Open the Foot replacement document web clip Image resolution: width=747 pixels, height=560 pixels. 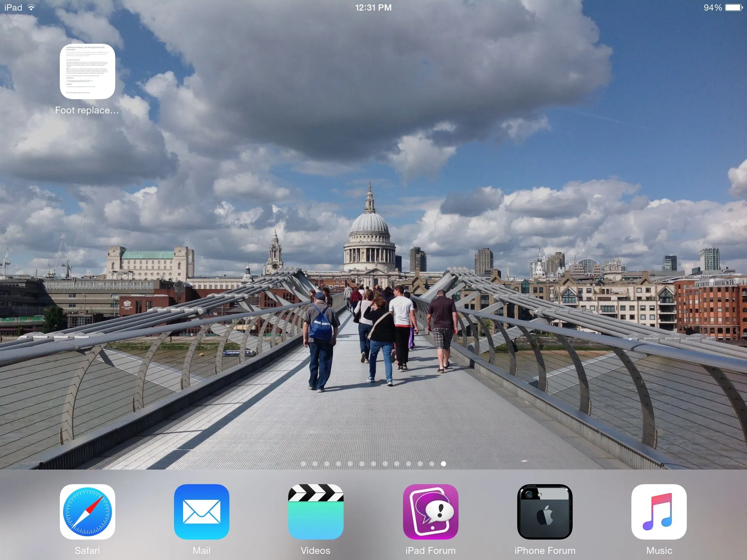click(87, 71)
